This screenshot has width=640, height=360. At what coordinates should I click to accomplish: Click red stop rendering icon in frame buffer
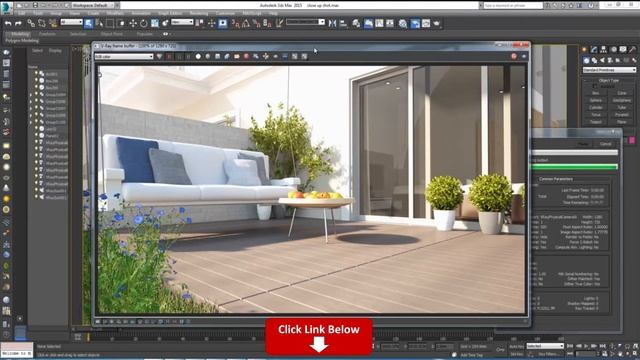514,56
